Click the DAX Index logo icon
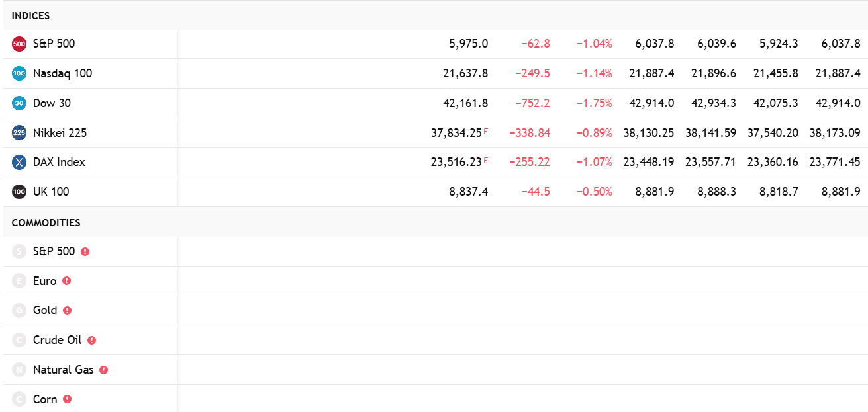The image size is (868, 412). point(18,162)
